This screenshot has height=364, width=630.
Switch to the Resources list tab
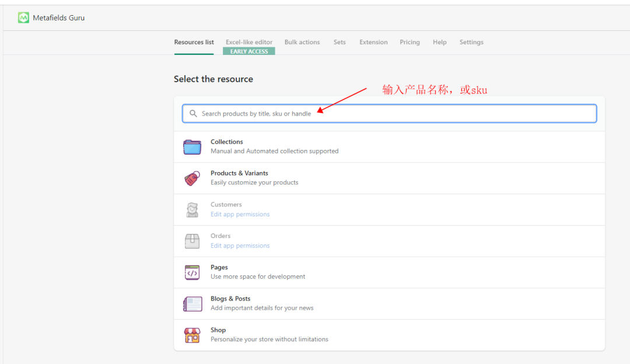[194, 42]
